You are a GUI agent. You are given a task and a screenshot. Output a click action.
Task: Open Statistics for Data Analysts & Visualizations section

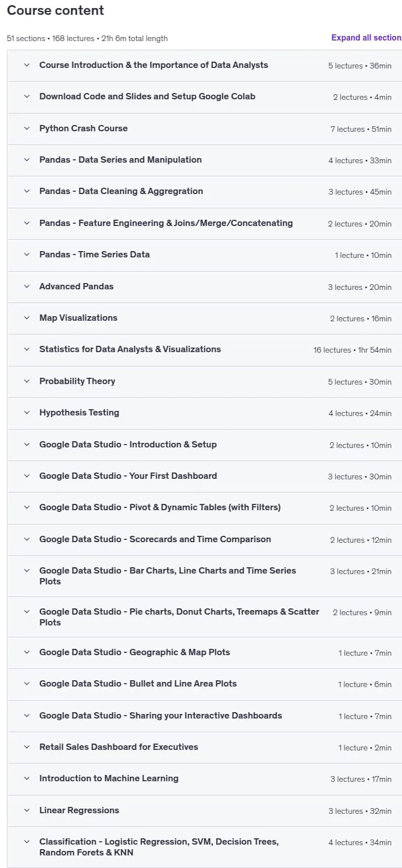click(x=130, y=349)
